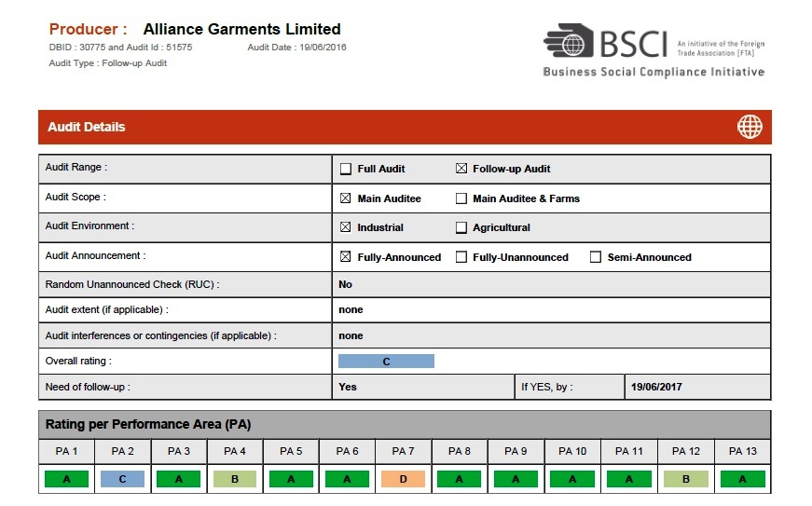The height and width of the screenshot is (506, 812).
Task: Click the RUC value No
Action: [x=346, y=284]
